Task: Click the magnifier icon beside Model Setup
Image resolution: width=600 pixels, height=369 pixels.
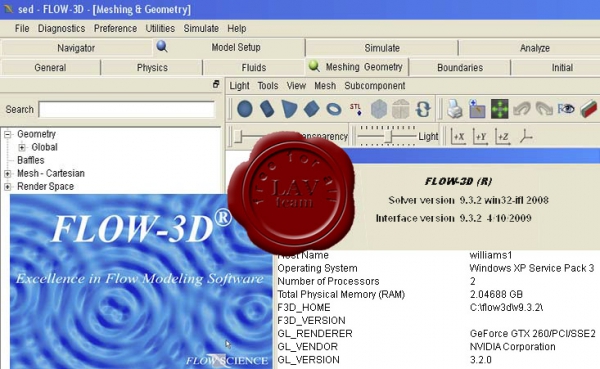Action: click(162, 47)
